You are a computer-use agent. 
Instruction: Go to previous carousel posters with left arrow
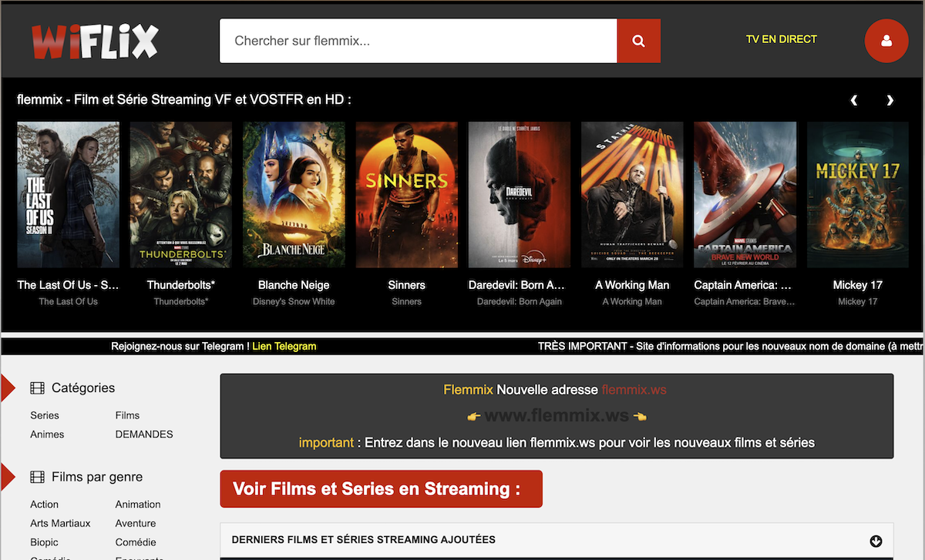point(853,100)
